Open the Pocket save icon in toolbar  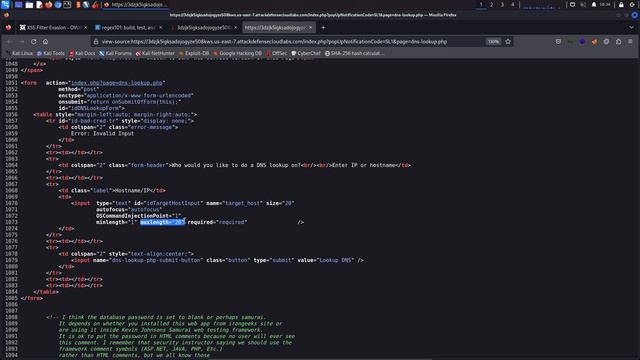coord(558,41)
